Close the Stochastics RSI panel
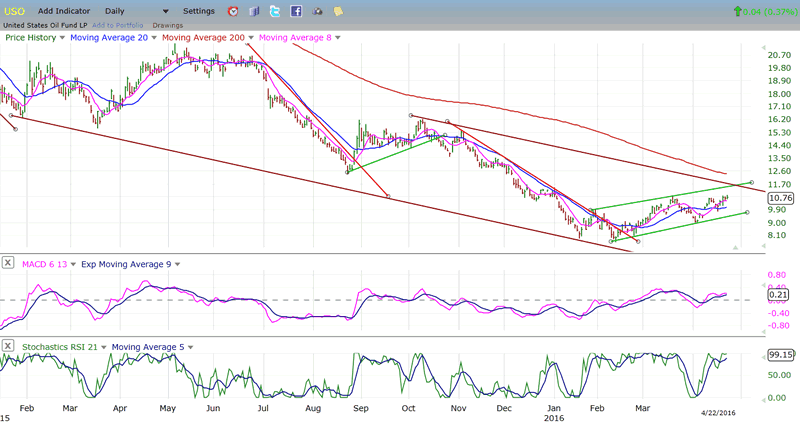Screen dimensions: 800x423 click(x=8, y=347)
